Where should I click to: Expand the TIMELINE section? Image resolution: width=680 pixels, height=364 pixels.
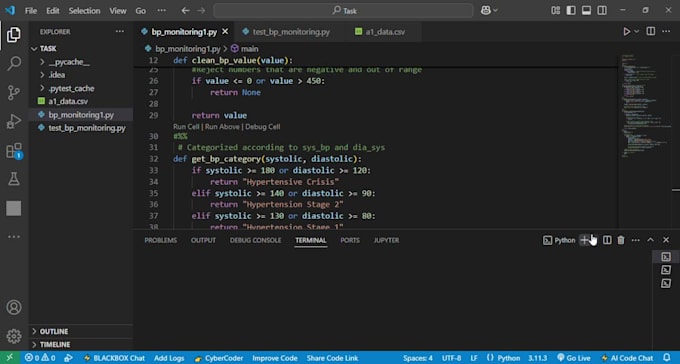[x=81, y=344]
